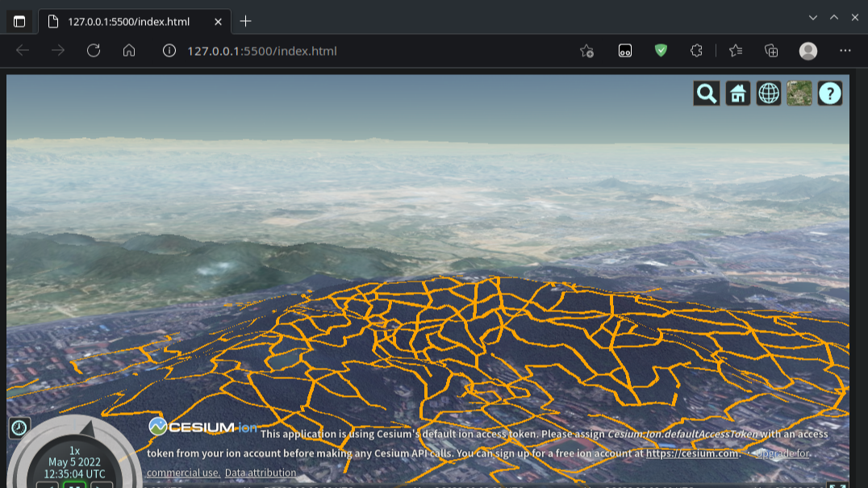Viewport: 868px width, 488px height.
Task: Follow the https://cesium.com link
Action: tap(692, 453)
